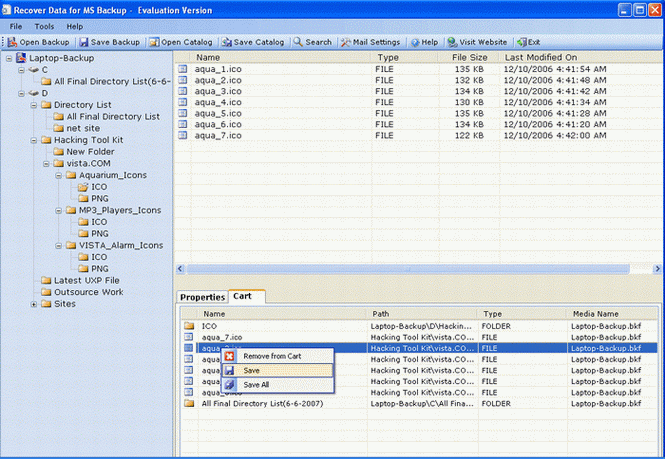Click the Help toolbar icon
The width and height of the screenshot is (665, 459).
tap(424, 42)
